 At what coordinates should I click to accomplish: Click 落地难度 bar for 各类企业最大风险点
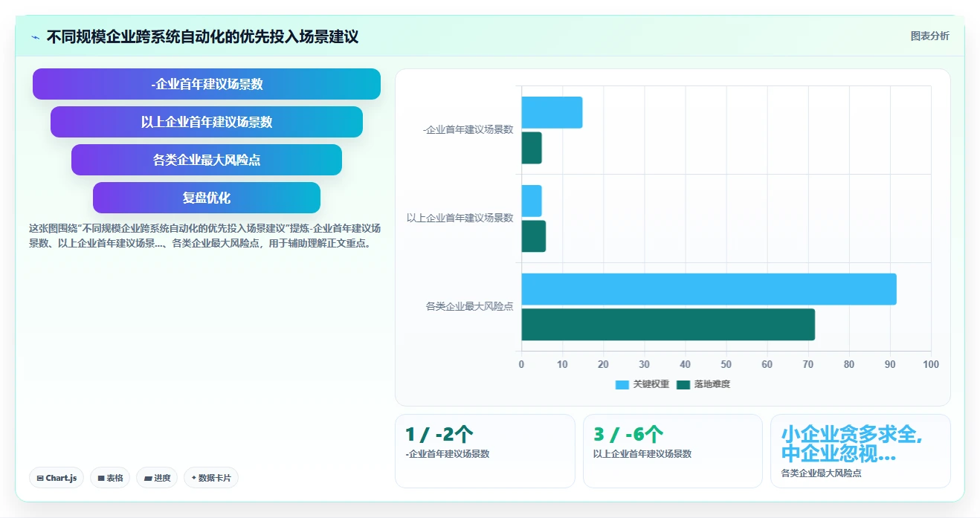(x=668, y=325)
